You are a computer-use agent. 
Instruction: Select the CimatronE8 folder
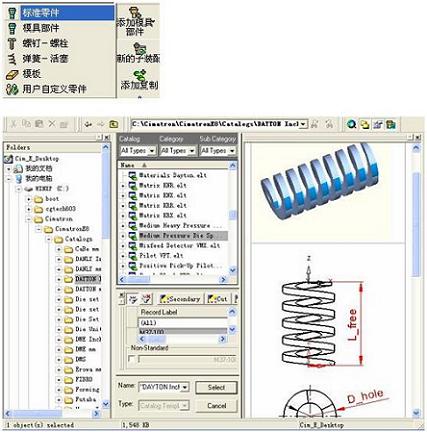[72, 229]
